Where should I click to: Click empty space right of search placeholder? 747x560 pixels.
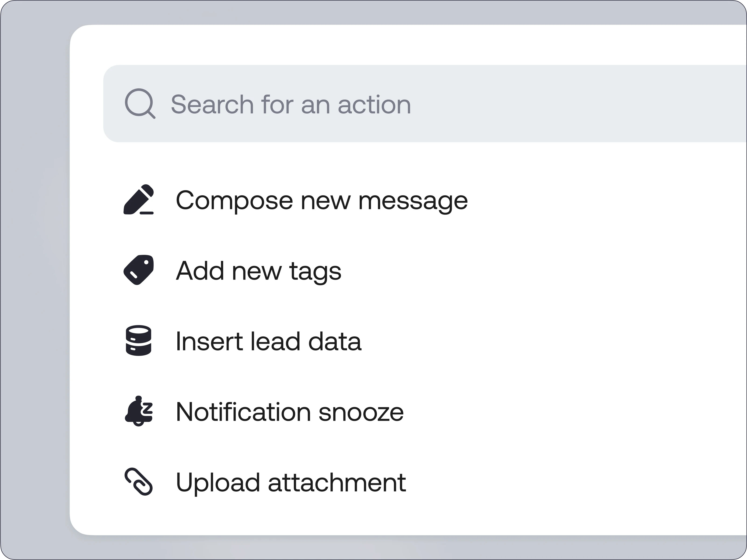[x=574, y=103]
